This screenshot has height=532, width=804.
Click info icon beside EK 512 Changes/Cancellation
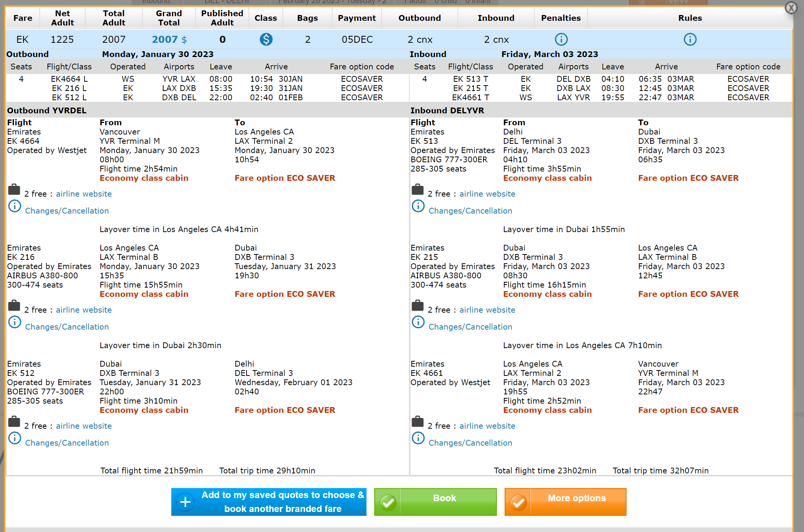pyautogui.click(x=15, y=438)
